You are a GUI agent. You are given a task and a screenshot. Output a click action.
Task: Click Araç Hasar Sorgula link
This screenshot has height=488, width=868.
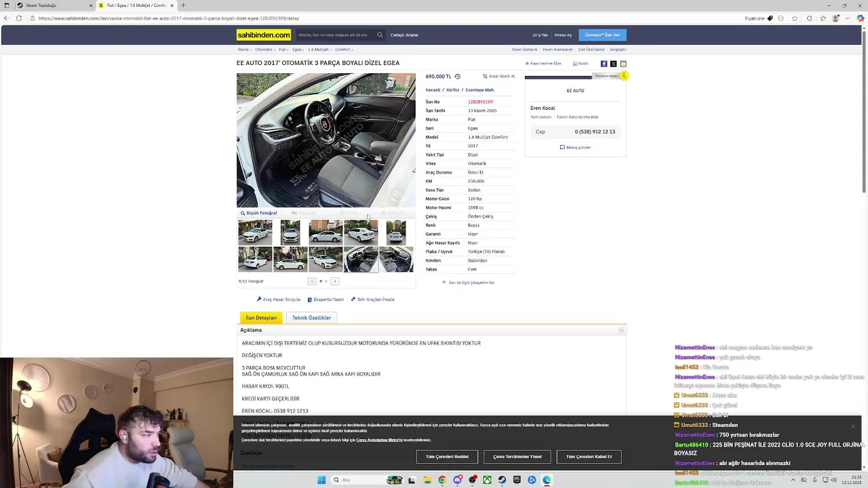pyautogui.click(x=279, y=300)
